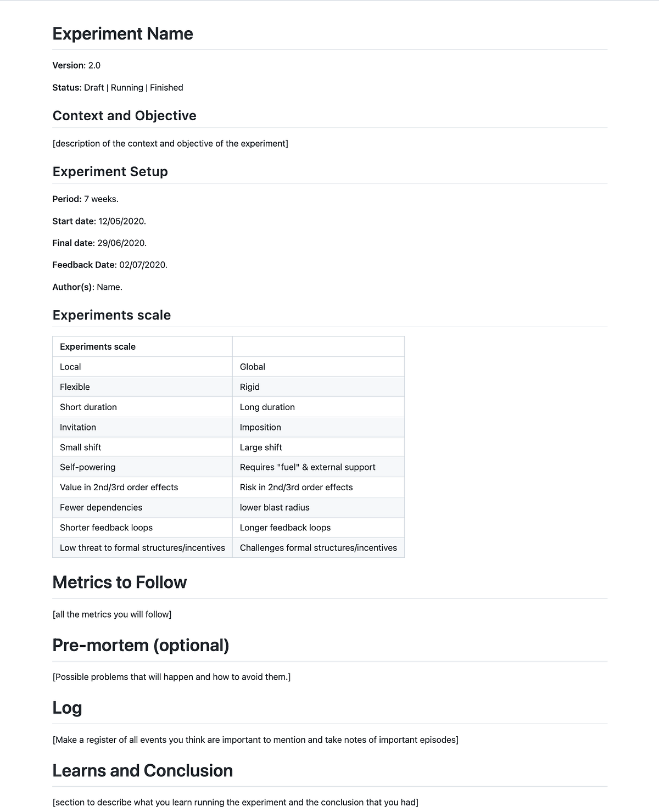Click the Start date 12/05/2020 text
Viewport: 659px width, 812px height.
click(x=99, y=221)
